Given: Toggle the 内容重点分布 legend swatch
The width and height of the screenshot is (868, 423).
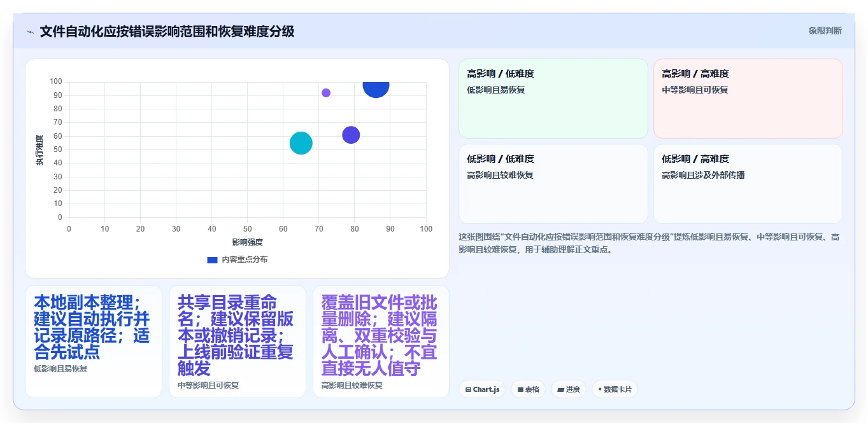Looking at the screenshot, I should [x=213, y=260].
